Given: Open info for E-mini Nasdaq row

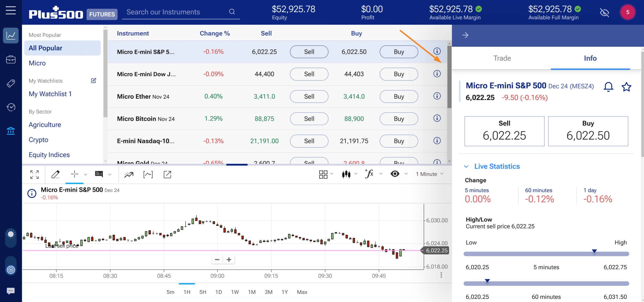Looking at the screenshot, I should click(437, 141).
